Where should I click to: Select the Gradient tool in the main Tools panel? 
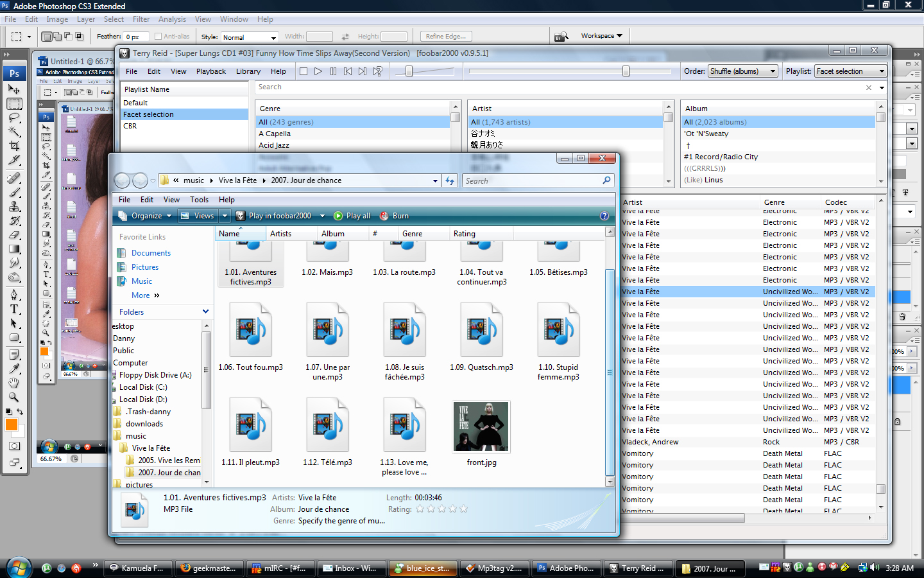pyautogui.click(x=14, y=249)
